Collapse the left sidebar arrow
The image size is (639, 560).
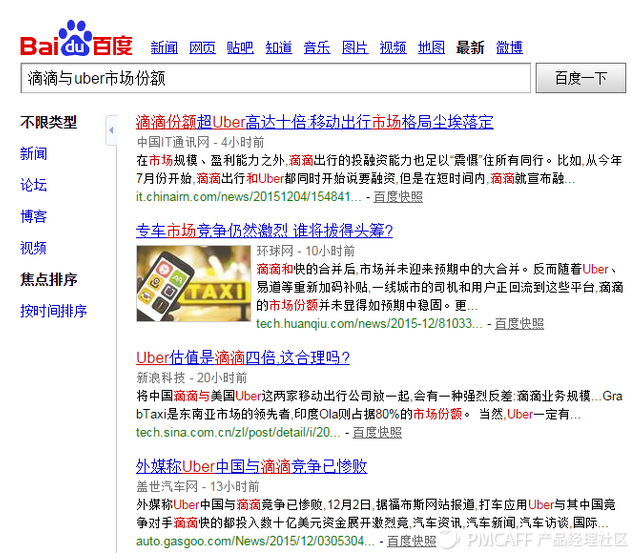point(111,130)
